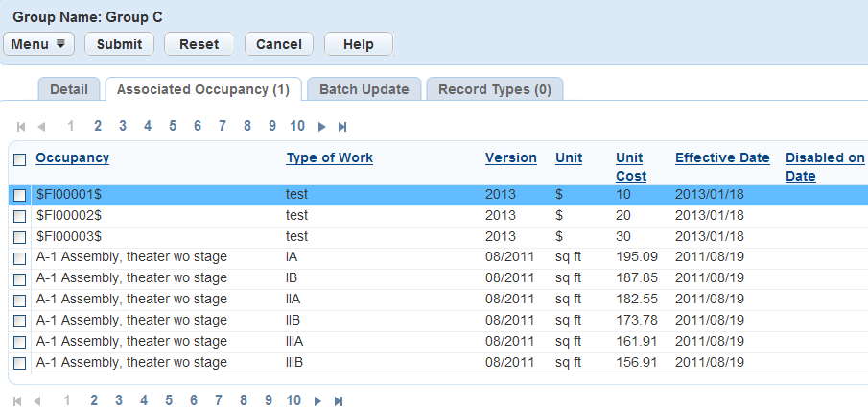The width and height of the screenshot is (868, 410).
Task: Open the Detail tab
Action: pyautogui.click(x=69, y=89)
